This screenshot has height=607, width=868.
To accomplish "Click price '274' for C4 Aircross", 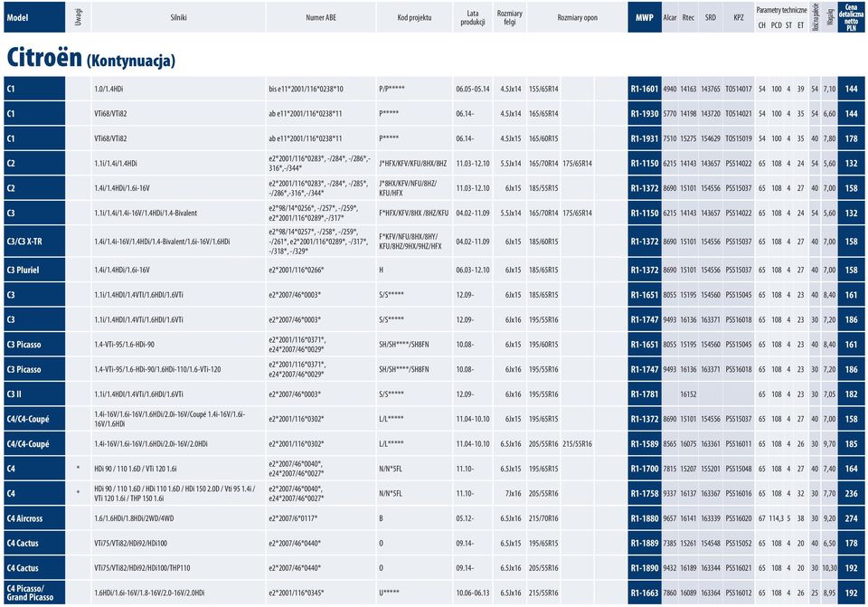I will pyautogui.click(x=852, y=518).
